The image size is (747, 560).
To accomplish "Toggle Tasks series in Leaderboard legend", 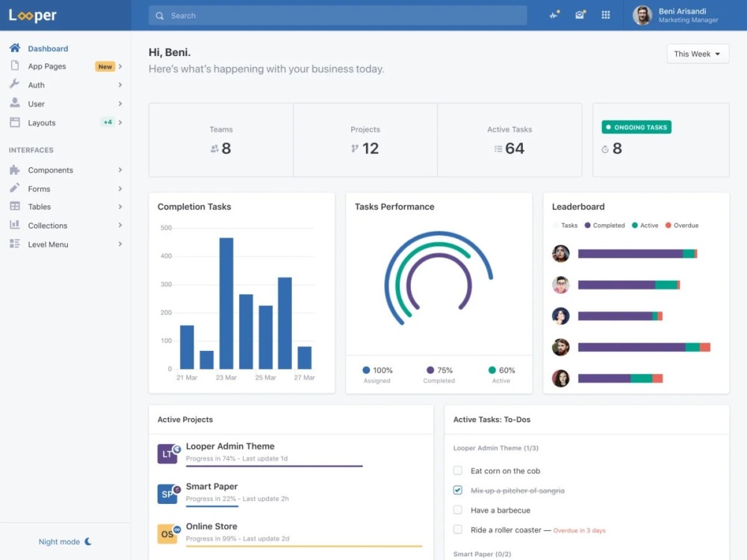I will pyautogui.click(x=565, y=225).
